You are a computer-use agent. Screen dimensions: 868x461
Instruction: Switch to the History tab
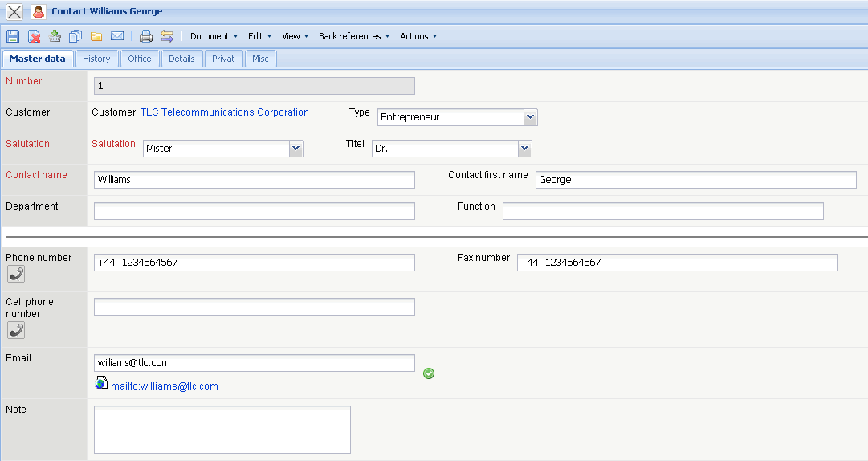click(96, 59)
